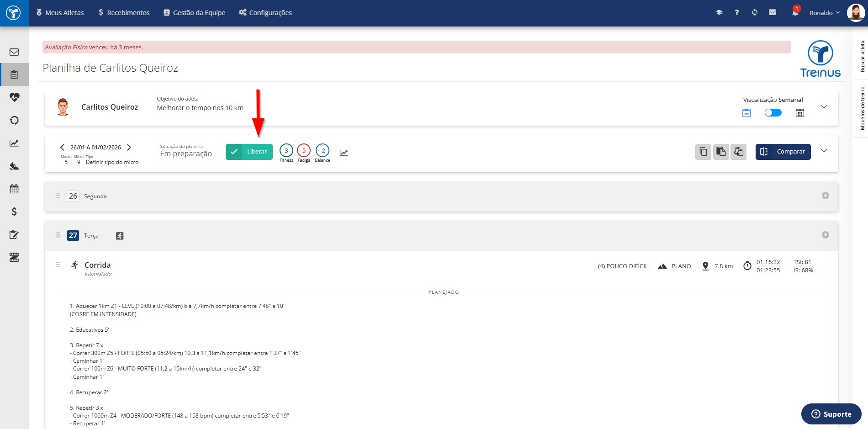Select the weekly calendar view icon
This screenshot has width=868, height=429.
click(746, 113)
